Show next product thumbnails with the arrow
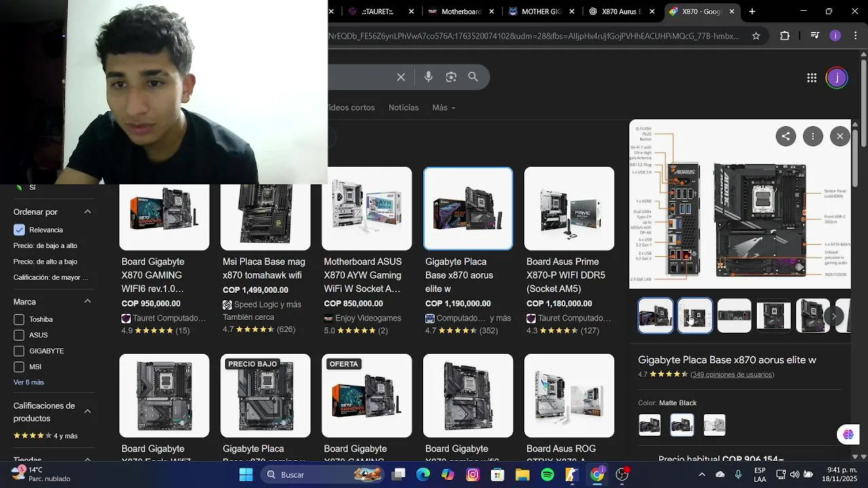The width and height of the screenshot is (868, 488). (834, 316)
